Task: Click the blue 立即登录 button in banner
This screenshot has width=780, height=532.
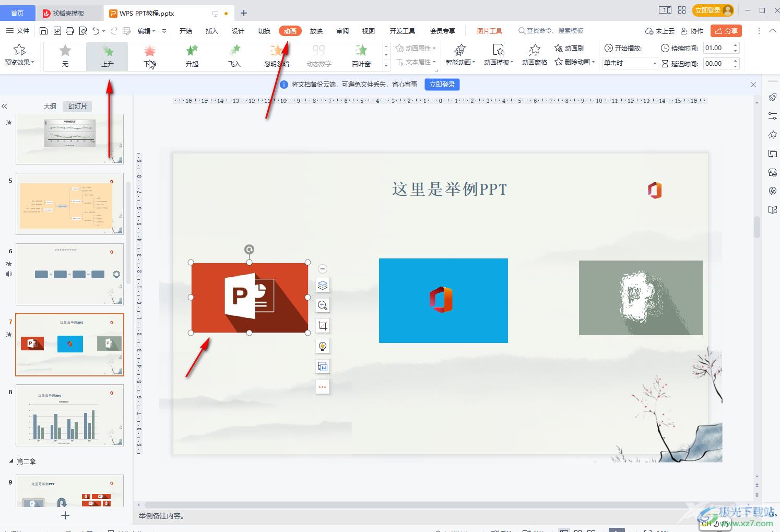Action: coord(442,84)
